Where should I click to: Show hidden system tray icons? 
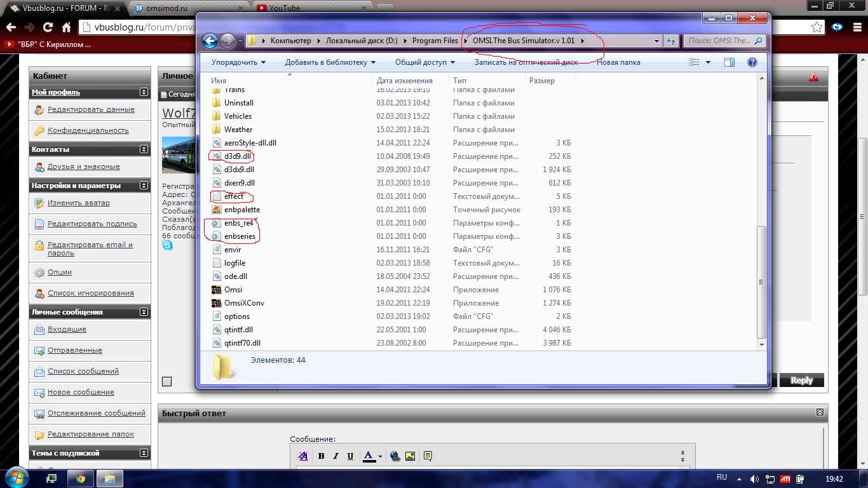pyautogui.click(x=738, y=478)
